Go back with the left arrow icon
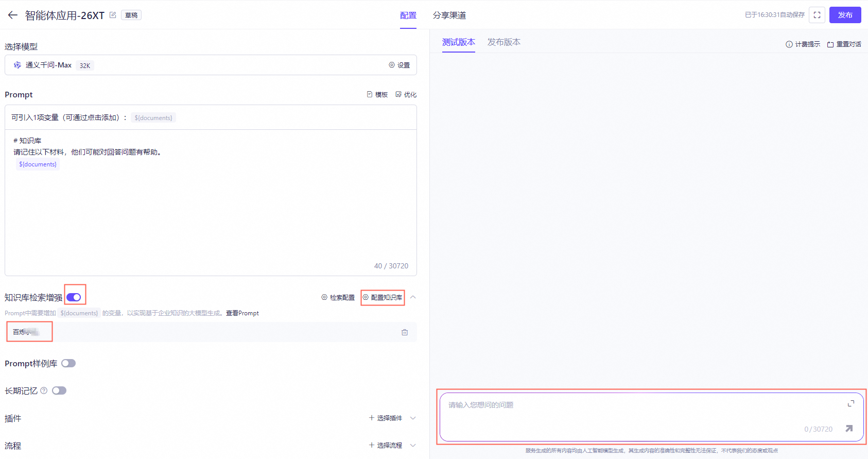The width and height of the screenshot is (868, 459). pos(13,15)
